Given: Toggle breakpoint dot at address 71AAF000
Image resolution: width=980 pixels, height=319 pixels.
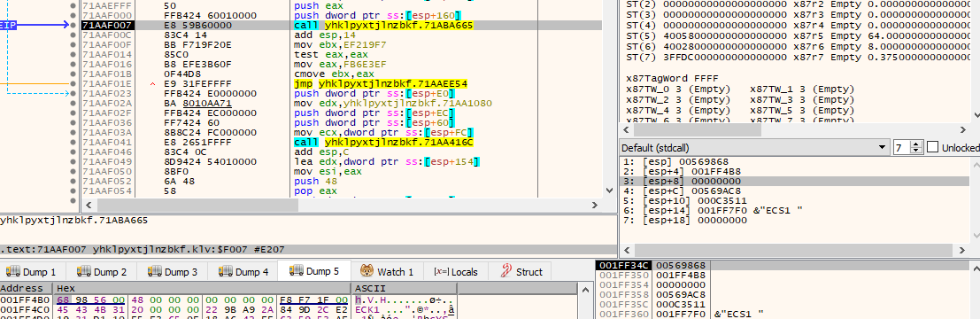Looking at the screenshot, I should (73, 16).
